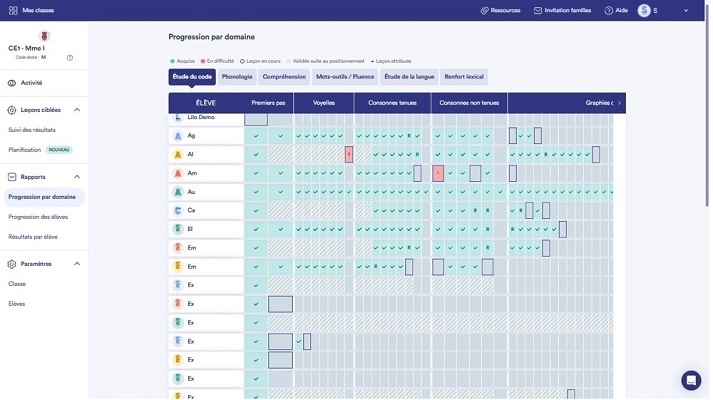The height and width of the screenshot is (400, 713).
Task: Select the Étude du code tab
Action: coord(192,77)
